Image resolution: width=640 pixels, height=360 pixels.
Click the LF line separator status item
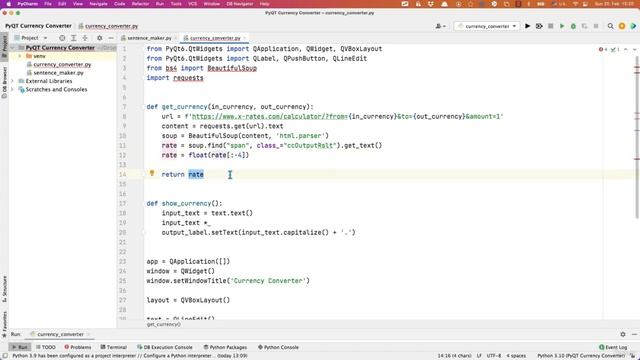coord(479,356)
